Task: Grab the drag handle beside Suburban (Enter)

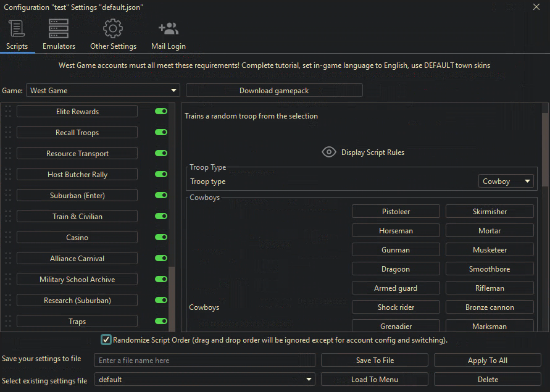Action: pyautogui.click(x=8, y=196)
